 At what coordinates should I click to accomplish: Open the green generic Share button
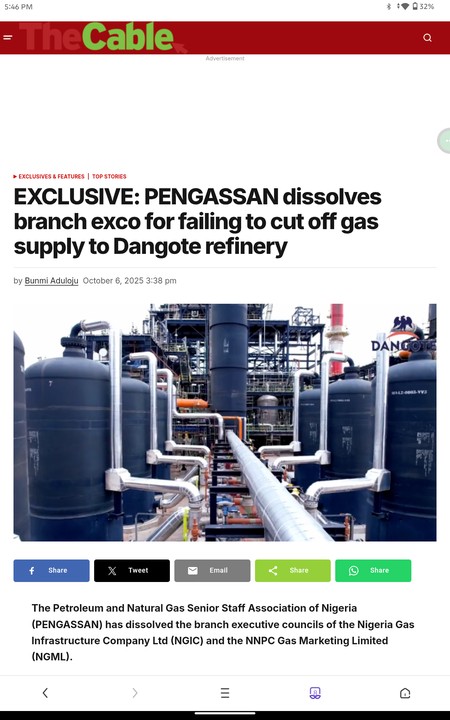click(292, 570)
